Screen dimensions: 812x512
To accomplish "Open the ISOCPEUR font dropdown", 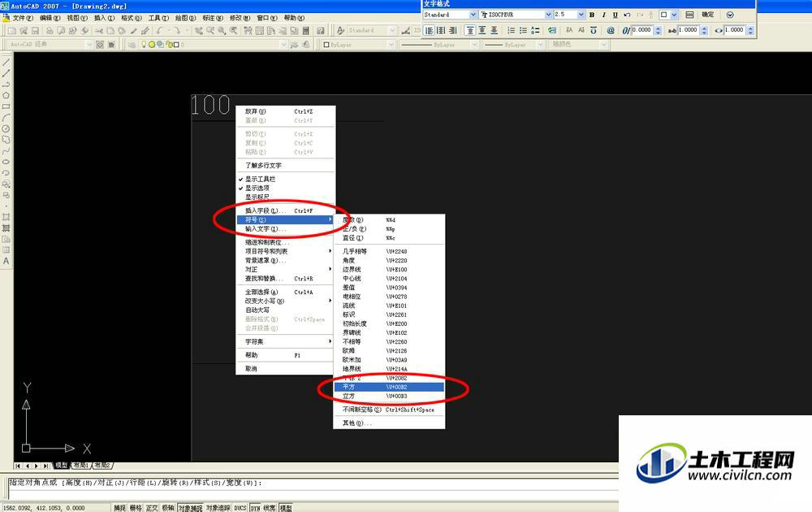I will tap(548, 15).
